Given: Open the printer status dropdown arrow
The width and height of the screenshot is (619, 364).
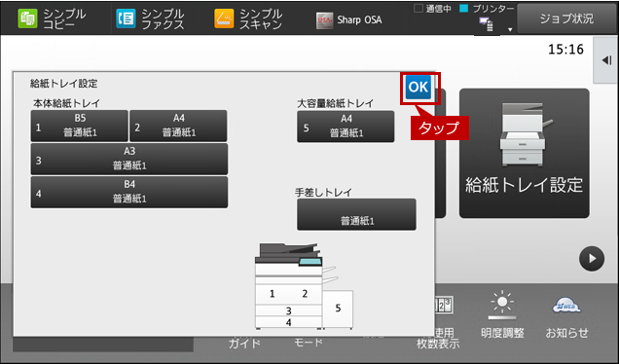Looking at the screenshot, I should [510, 29].
